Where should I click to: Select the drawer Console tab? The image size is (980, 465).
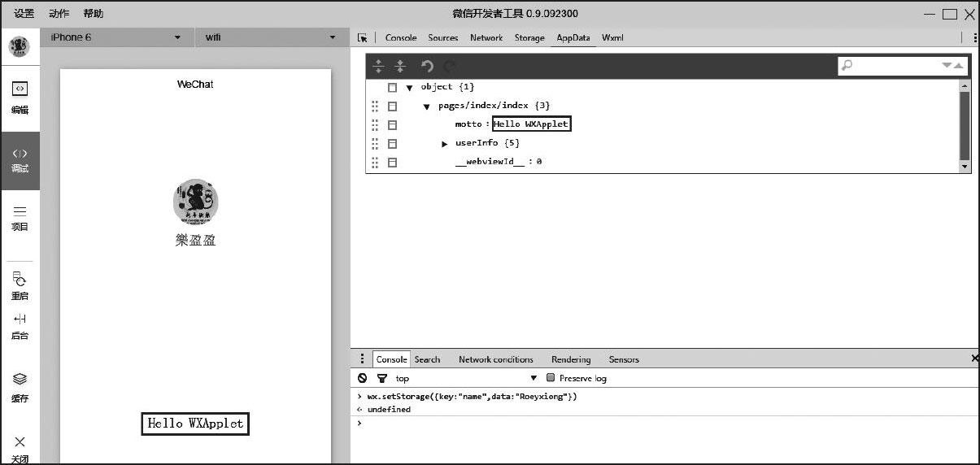tap(391, 359)
